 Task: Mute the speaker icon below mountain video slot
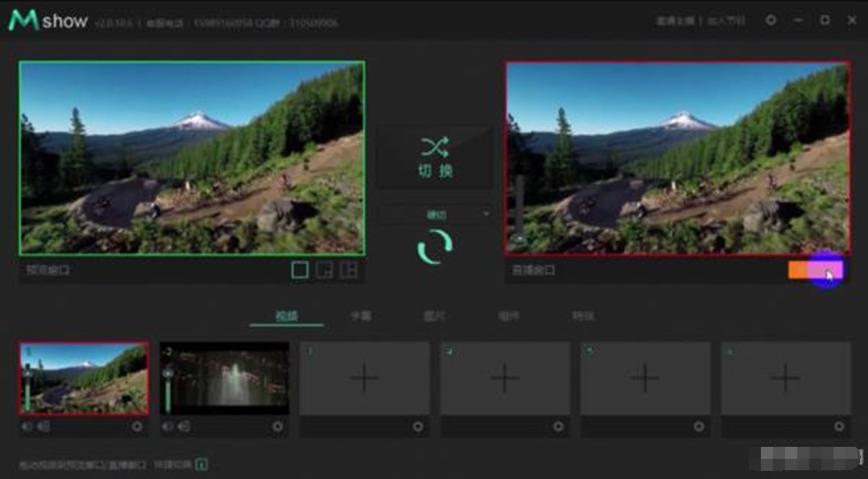pos(27,427)
